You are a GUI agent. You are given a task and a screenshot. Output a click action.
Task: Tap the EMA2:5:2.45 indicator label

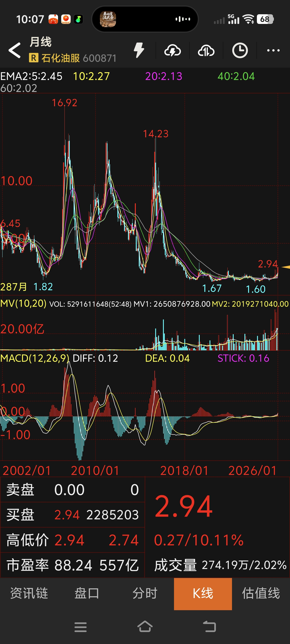click(x=31, y=76)
